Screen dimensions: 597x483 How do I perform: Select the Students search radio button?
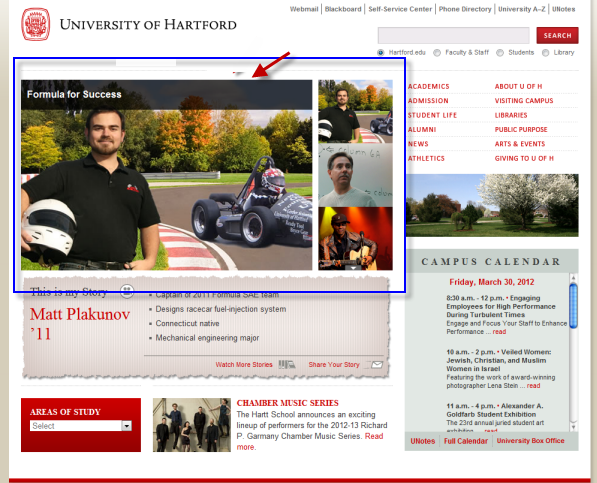(500, 53)
